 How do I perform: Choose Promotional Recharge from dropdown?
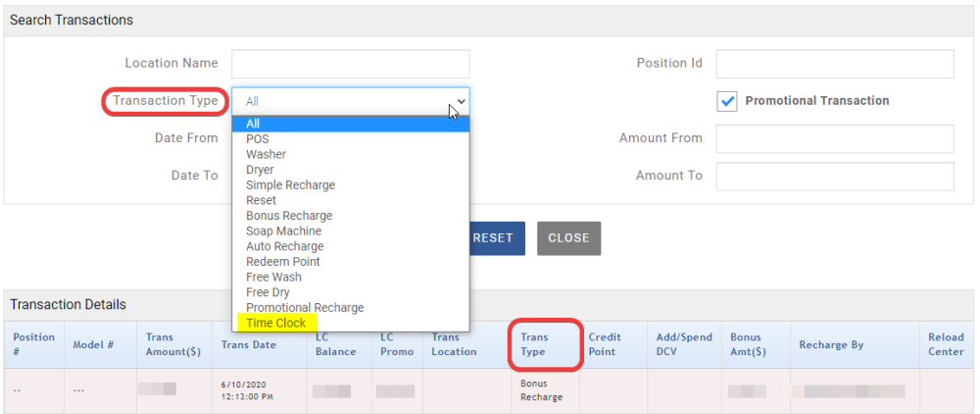305,307
